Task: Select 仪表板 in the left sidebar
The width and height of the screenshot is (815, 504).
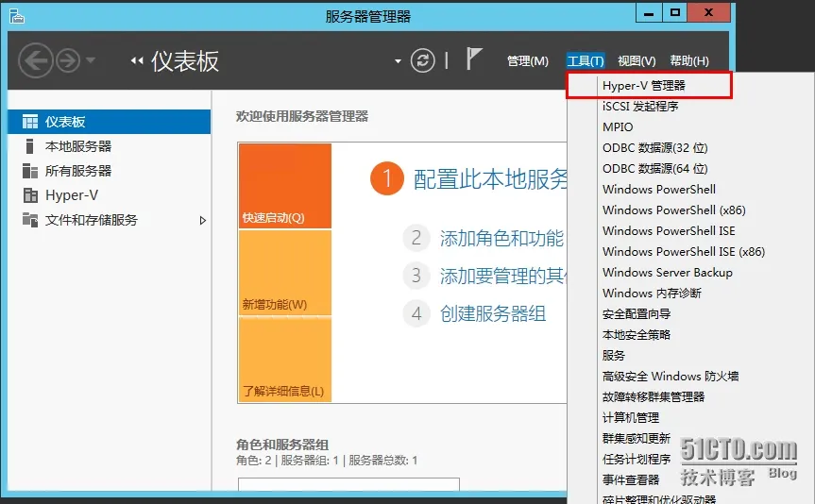Action: coord(110,122)
